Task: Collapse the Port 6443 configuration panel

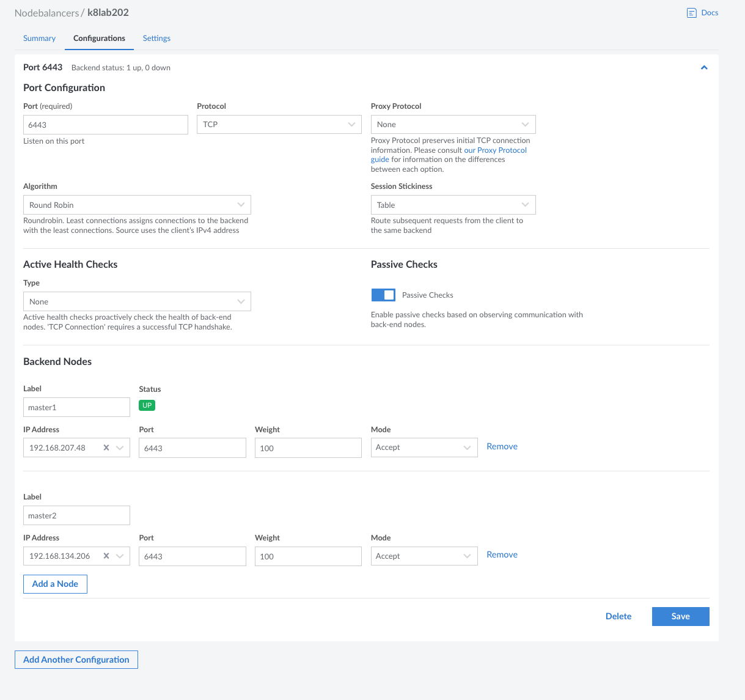Action: pyautogui.click(x=704, y=68)
